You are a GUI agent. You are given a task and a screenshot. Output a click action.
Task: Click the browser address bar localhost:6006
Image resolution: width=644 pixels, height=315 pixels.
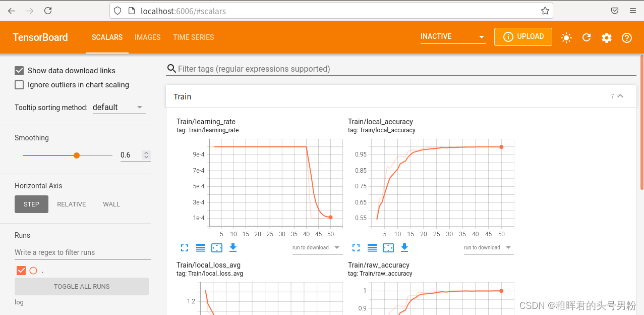(331, 11)
